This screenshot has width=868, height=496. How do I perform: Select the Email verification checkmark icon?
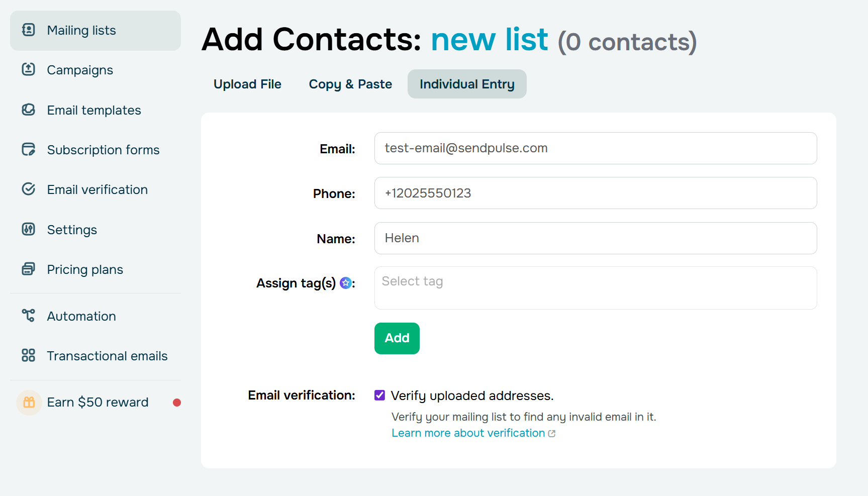tap(29, 189)
